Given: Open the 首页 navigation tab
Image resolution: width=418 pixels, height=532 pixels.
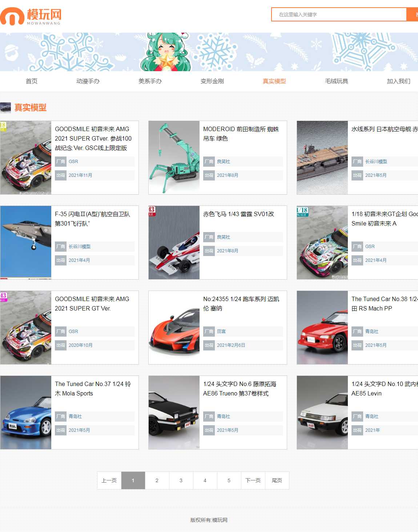Looking at the screenshot, I should pyautogui.click(x=32, y=81).
